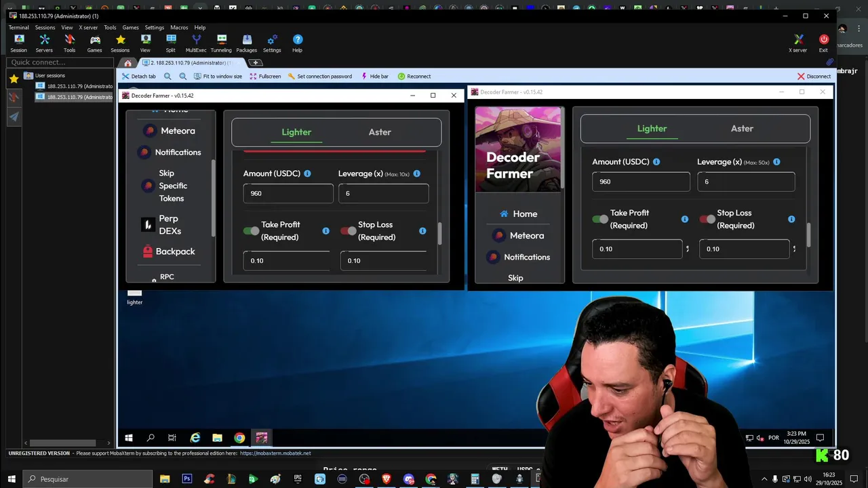Toggle Take Profit switch in right window
This screenshot has width=868, height=488.
click(x=599, y=219)
